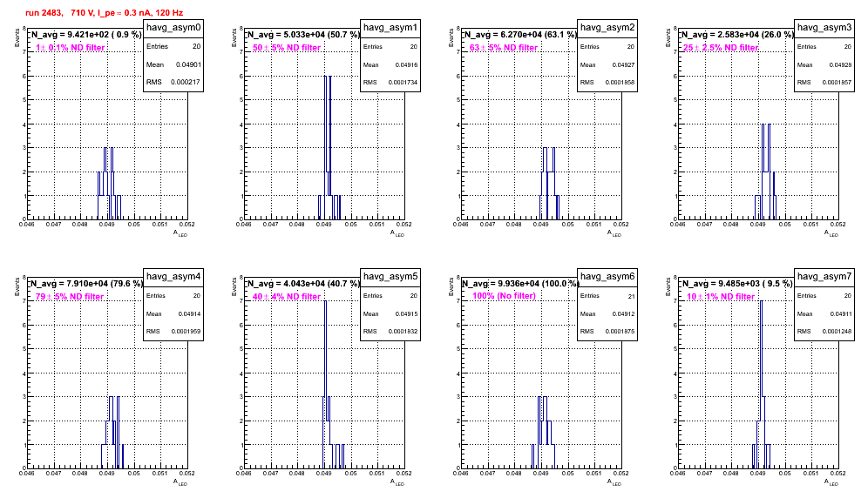This screenshot has height=498, width=868.
Task: Click N_avg = 5.033e+04 label
Action: click(303, 35)
